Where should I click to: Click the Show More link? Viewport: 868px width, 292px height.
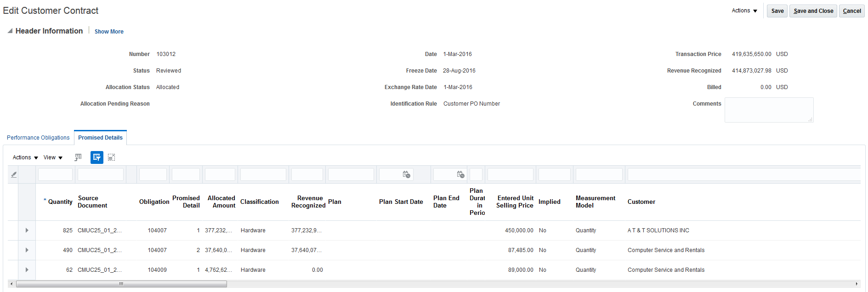tap(109, 32)
